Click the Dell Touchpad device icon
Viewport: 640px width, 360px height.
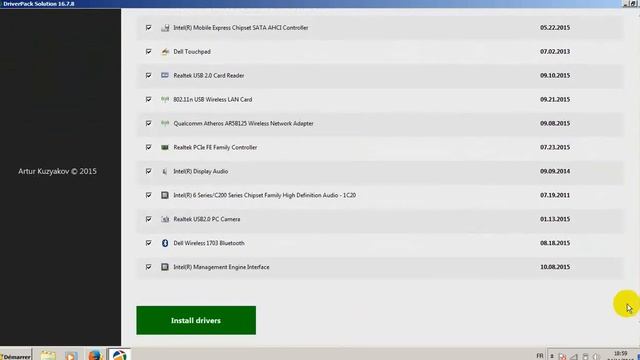point(165,52)
